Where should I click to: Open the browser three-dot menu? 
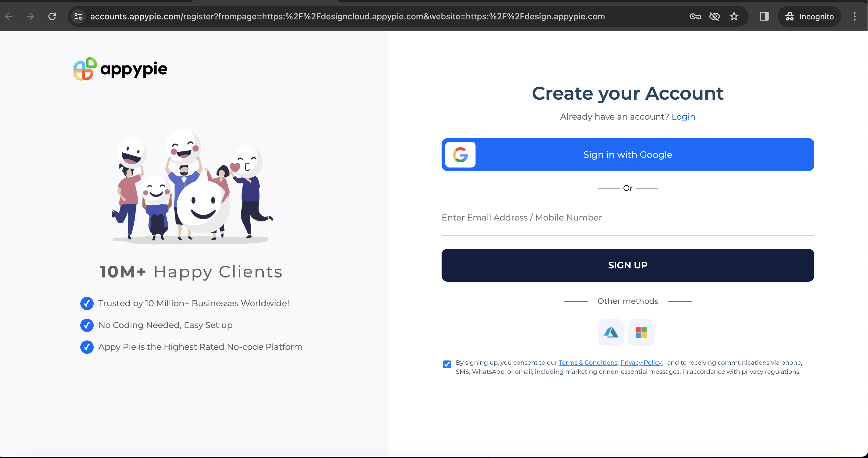click(x=855, y=16)
